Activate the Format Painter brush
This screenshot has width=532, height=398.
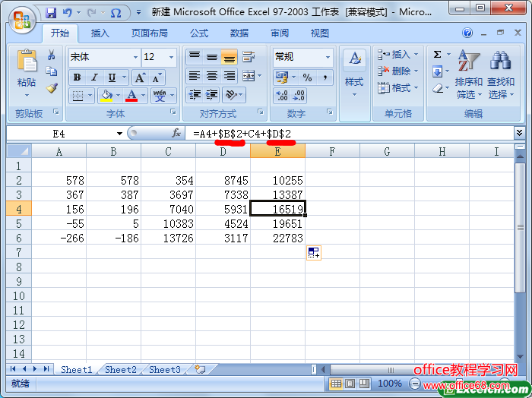coord(52,88)
